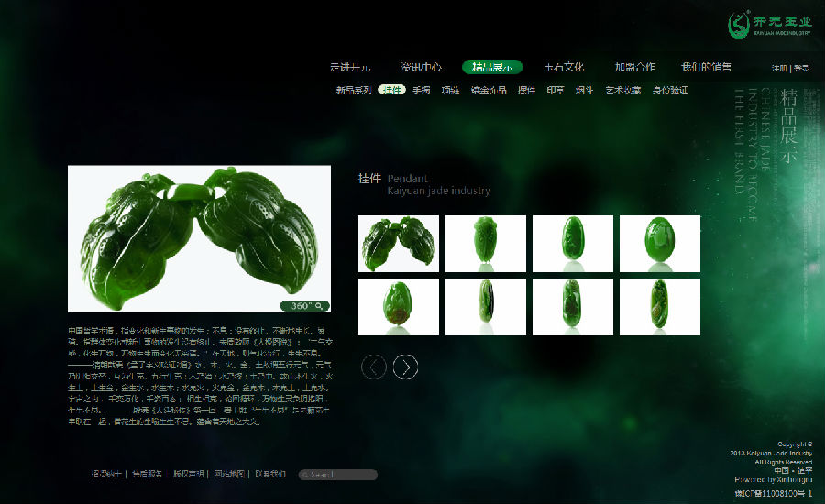Select the first double-leaf pendant thumbnail

point(398,244)
